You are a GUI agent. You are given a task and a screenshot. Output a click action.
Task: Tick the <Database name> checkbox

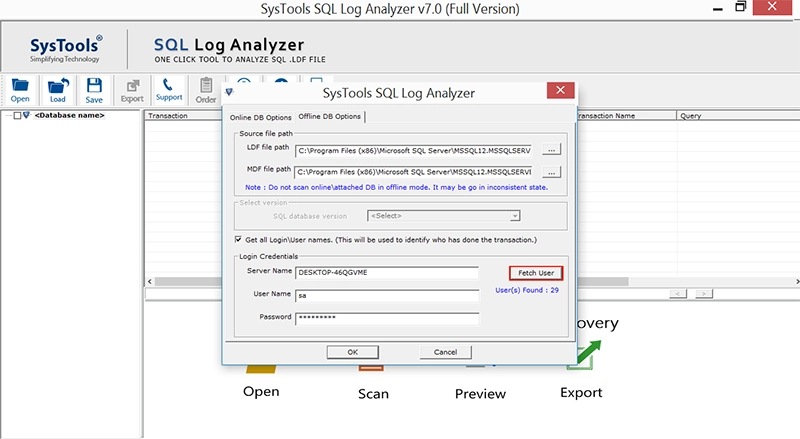coord(17,115)
